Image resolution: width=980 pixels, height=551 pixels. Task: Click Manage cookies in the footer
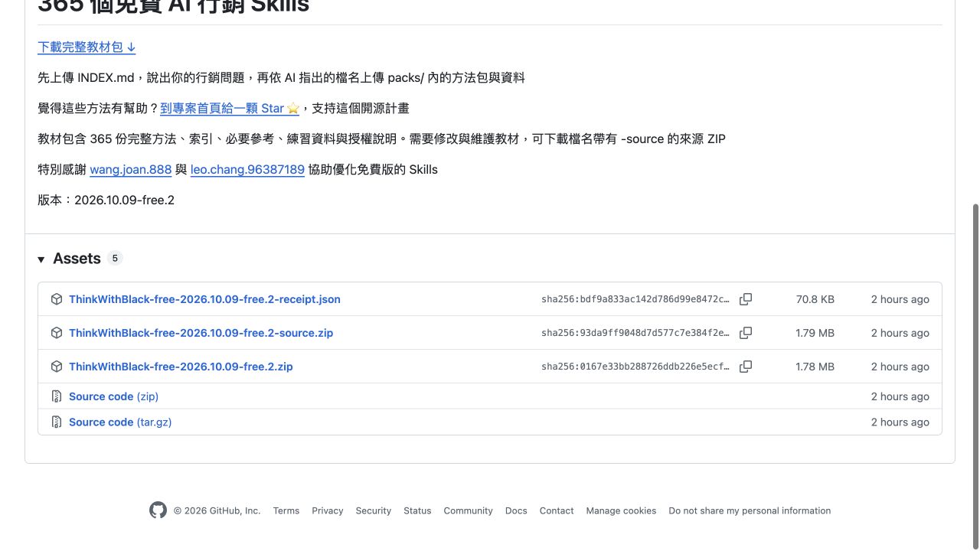tap(621, 510)
